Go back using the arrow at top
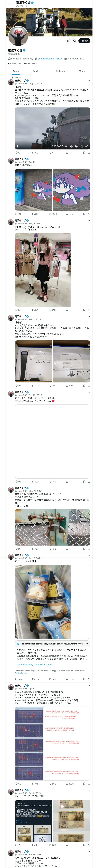 9,4
